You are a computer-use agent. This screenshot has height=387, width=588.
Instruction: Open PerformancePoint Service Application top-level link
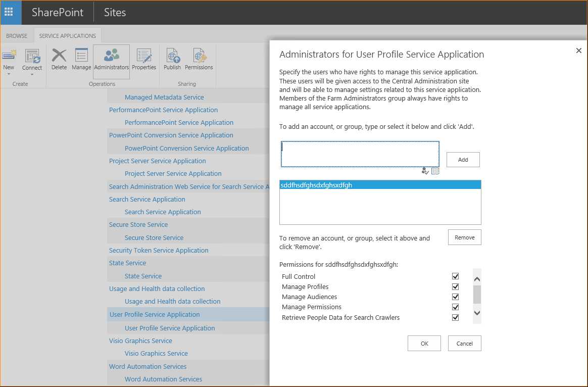[163, 110]
